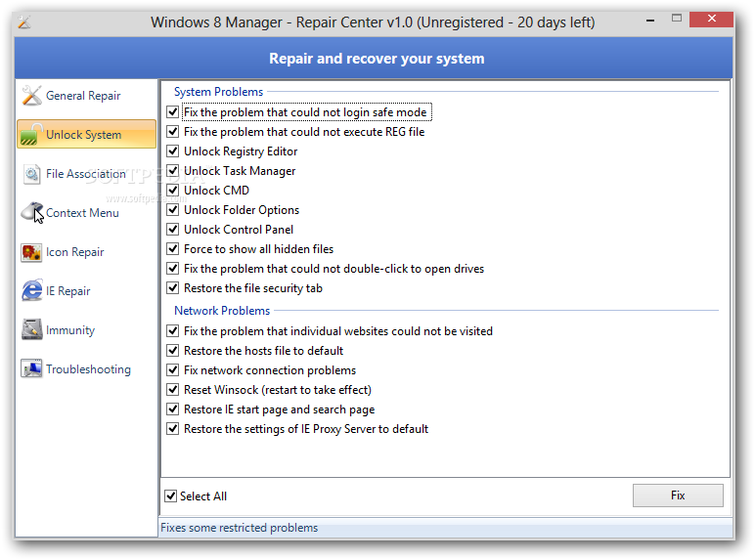Viewport: 755px width, 560px height.
Task: Uncheck Fix network connection problems
Action: (172, 370)
